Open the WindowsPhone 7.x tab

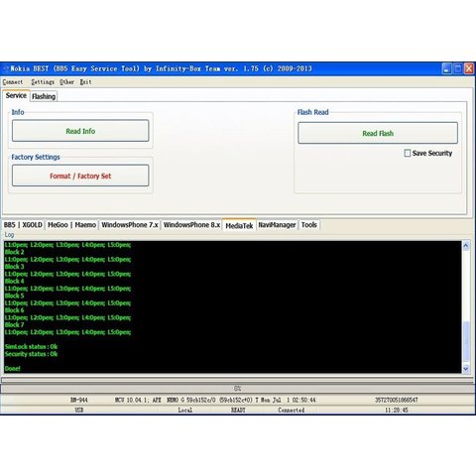click(x=130, y=225)
